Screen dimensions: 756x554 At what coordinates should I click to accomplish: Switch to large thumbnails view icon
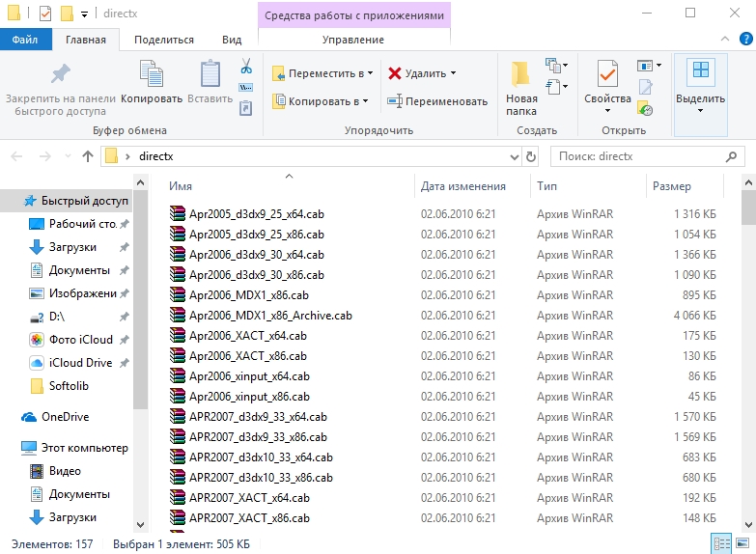click(742, 543)
